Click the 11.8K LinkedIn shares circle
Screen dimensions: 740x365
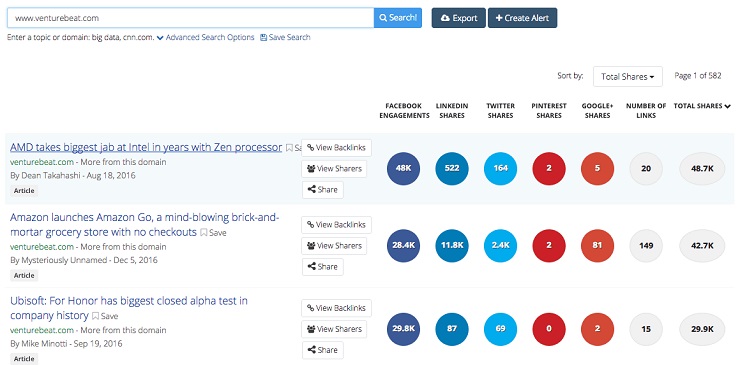point(452,246)
